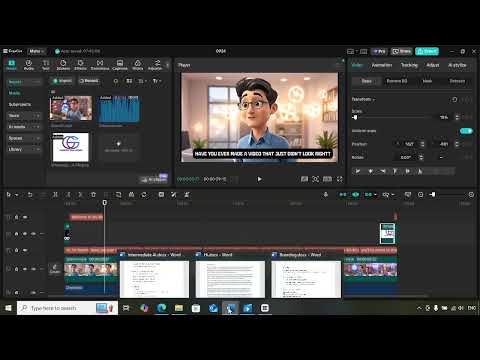Open the Adjustment panel icon

[x=155, y=65]
